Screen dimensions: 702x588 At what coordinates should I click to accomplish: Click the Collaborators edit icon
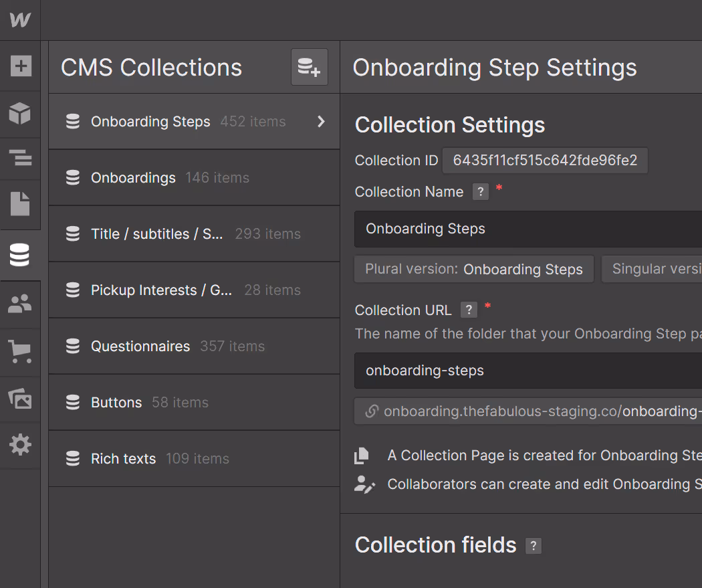coord(364,484)
